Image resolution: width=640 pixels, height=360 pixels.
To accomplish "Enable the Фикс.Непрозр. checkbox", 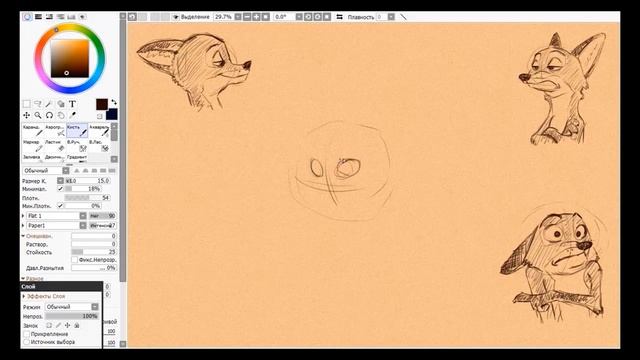I will click(74, 260).
